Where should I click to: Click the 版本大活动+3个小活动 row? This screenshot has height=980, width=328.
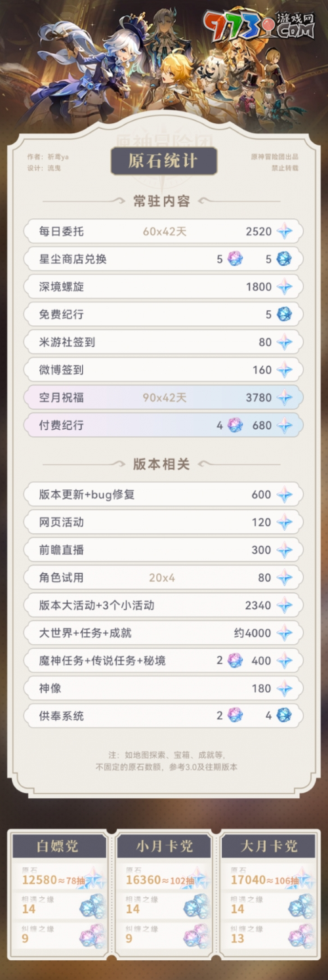tap(163, 605)
